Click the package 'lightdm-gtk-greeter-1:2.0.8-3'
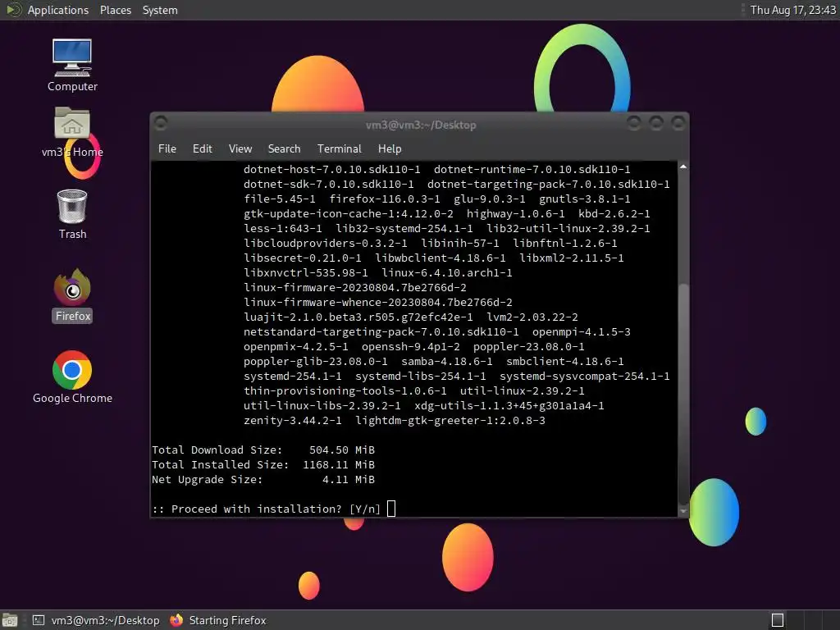Image resolution: width=840 pixels, height=630 pixels. pos(450,421)
